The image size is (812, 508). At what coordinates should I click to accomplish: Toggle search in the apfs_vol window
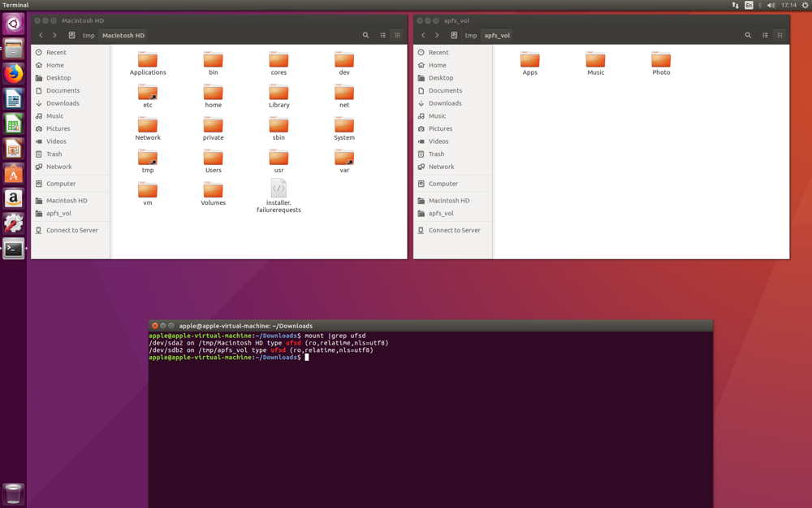[747, 35]
